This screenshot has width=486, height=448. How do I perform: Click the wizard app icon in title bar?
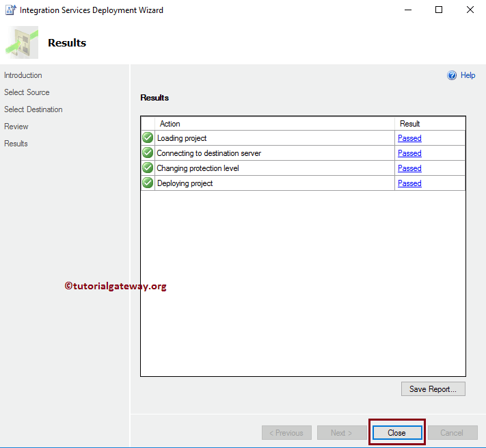10,10
